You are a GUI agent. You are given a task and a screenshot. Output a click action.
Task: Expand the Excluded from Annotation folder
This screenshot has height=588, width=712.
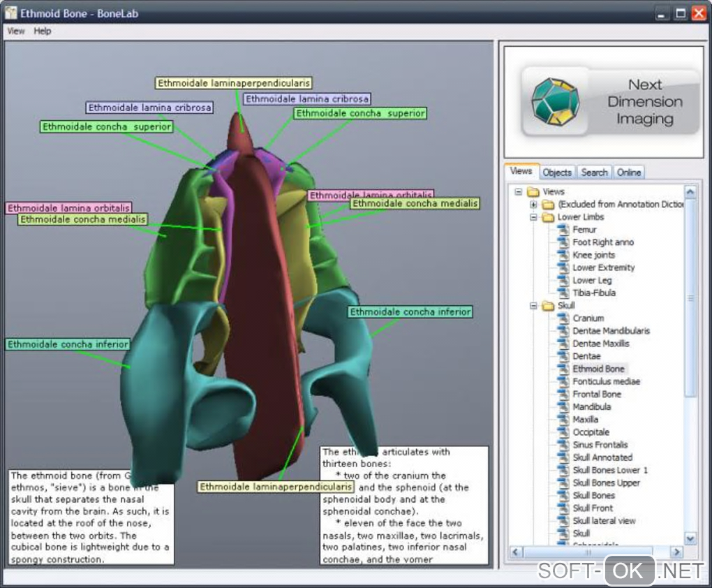click(x=534, y=205)
